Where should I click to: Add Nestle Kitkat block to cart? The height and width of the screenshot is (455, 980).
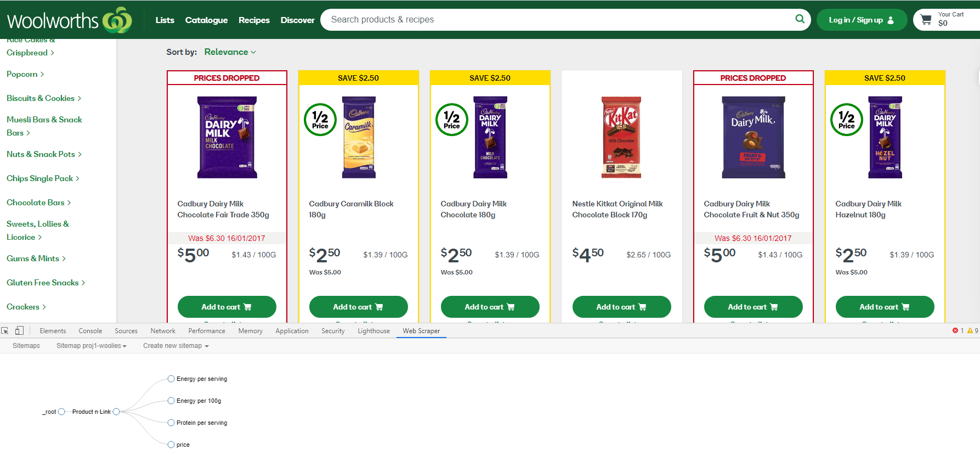point(621,307)
